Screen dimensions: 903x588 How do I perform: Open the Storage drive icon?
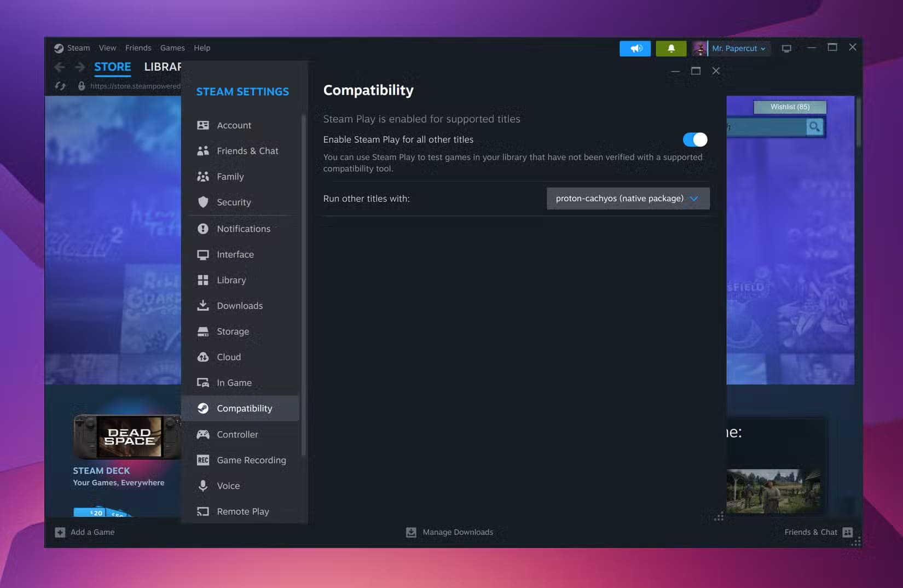pyautogui.click(x=203, y=331)
